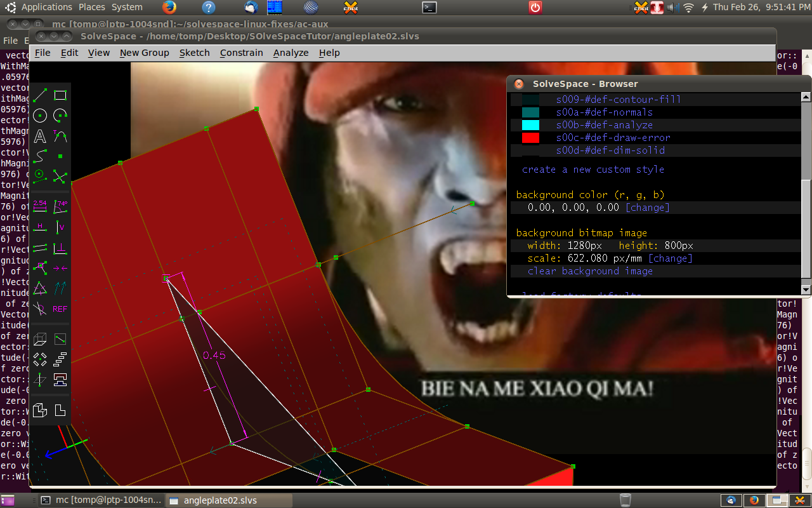Select the bezier spline tool
The height and width of the screenshot is (508, 812).
(40, 156)
